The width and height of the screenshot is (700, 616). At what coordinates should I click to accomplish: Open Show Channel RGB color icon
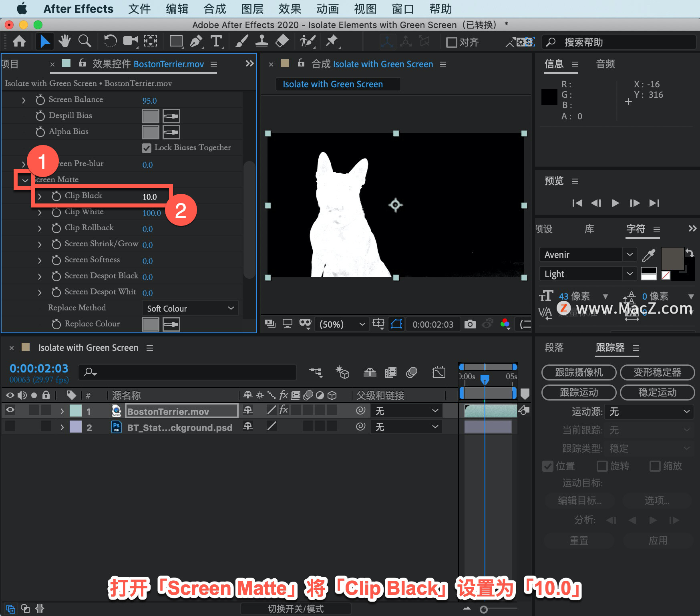click(x=505, y=324)
